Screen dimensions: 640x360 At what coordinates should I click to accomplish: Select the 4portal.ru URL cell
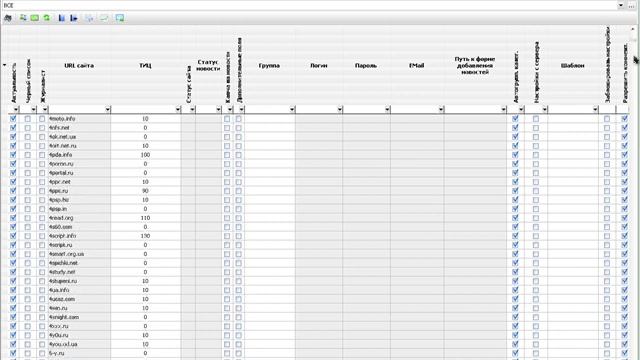pos(79,173)
